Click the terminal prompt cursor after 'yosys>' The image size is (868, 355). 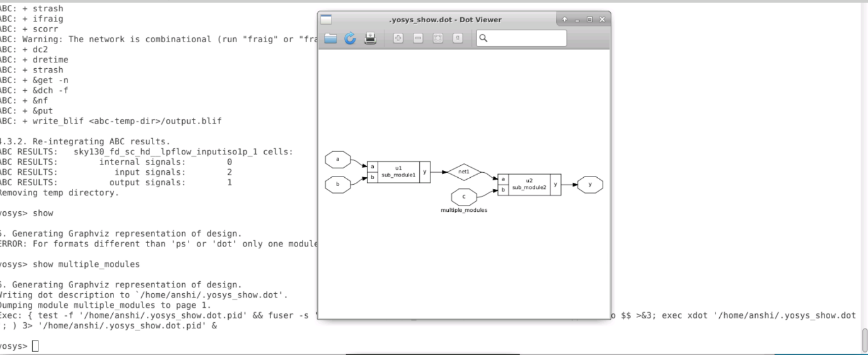(35, 346)
